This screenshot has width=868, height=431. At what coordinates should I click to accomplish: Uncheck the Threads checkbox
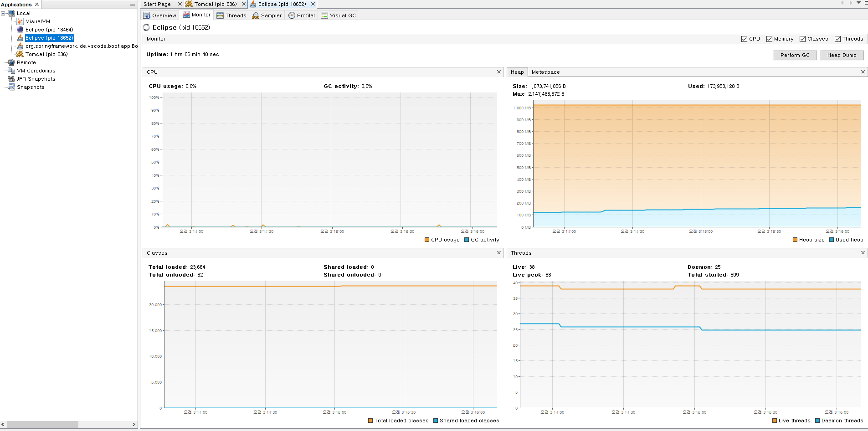click(837, 39)
